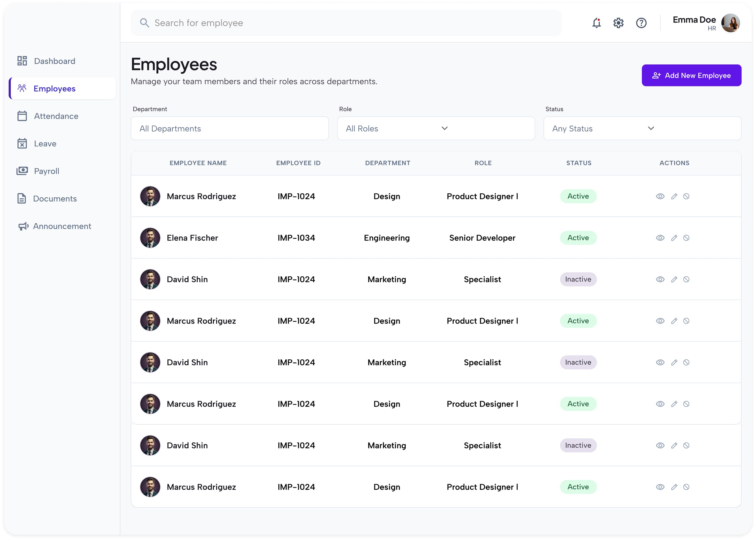This screenshot has height=540, width=756.
Task: Focus the Search for employee field
Action: 346,23
